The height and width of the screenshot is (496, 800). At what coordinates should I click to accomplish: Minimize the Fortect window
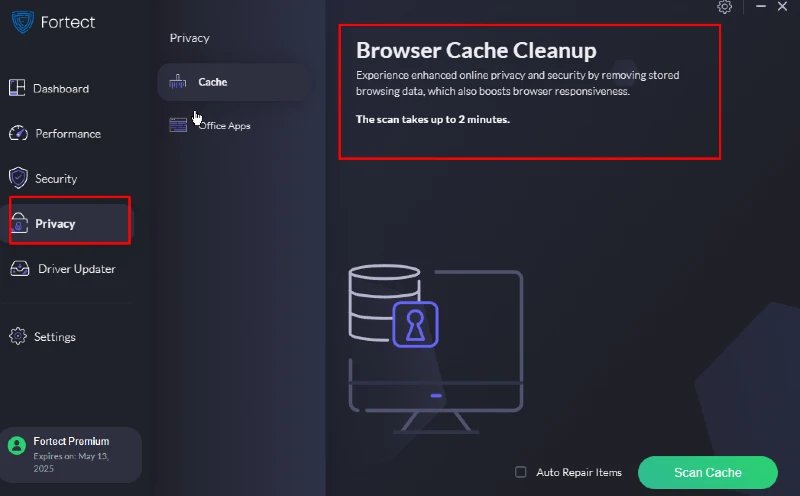pyautogui.click(x=761, y=6)
